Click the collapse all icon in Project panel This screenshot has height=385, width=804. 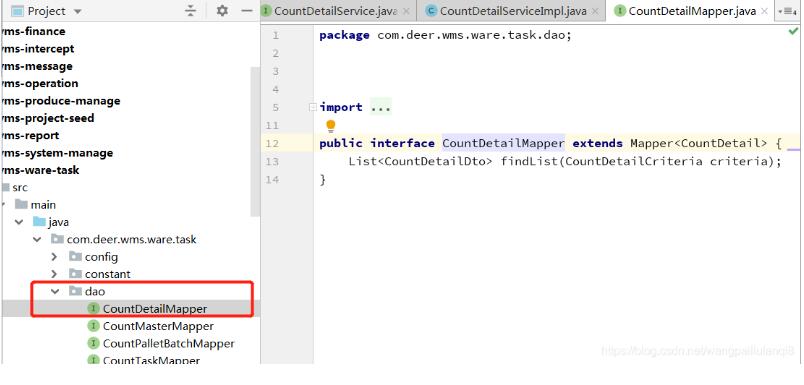pos(191,11)
